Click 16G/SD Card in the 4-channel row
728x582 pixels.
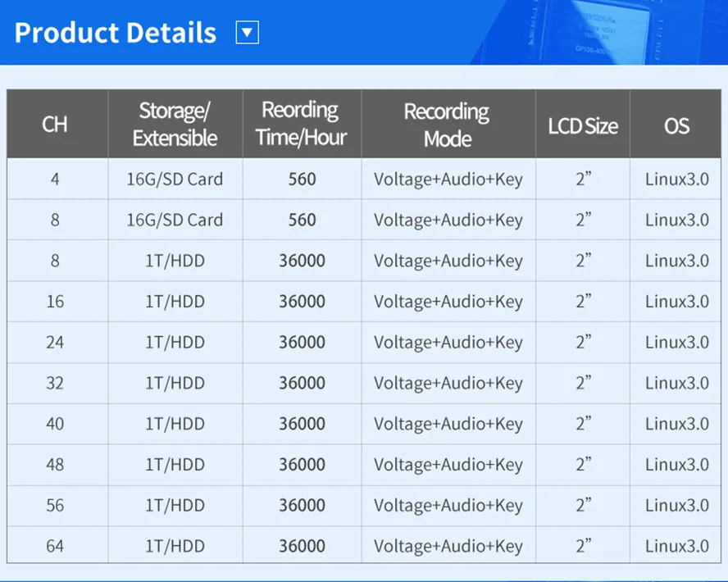[x=175, y=179]
